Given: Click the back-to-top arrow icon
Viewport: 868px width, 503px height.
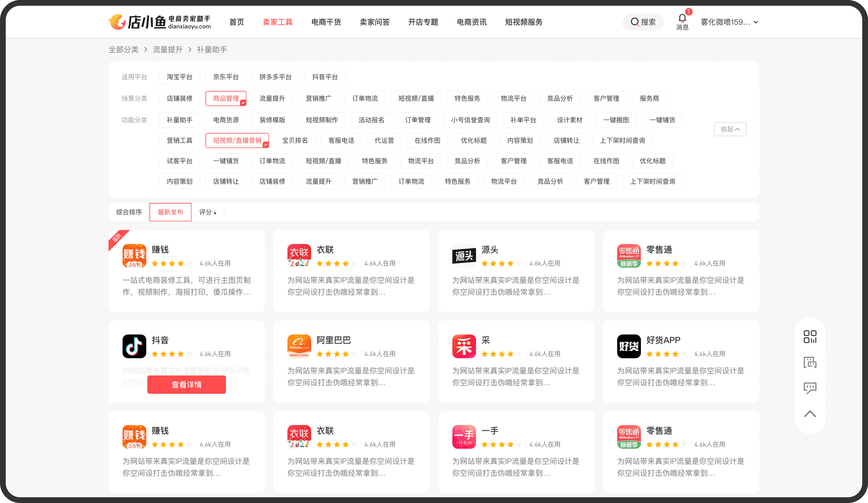Looking at the screenshot, I should pyautogui.click(x=810, y=414).
